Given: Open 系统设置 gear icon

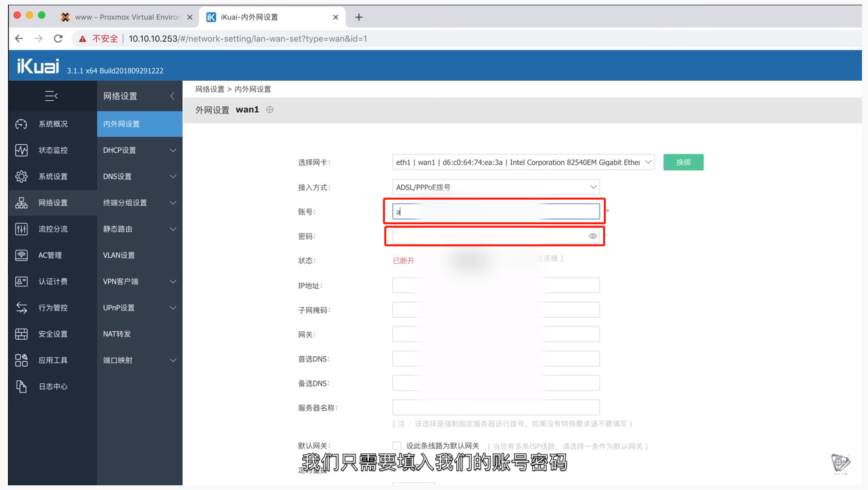Looking at the screenshot, I should 21,176.
